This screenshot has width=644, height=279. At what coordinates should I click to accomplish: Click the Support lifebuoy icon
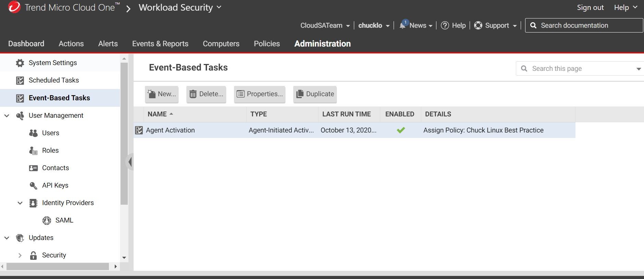[x=478, y=25]
